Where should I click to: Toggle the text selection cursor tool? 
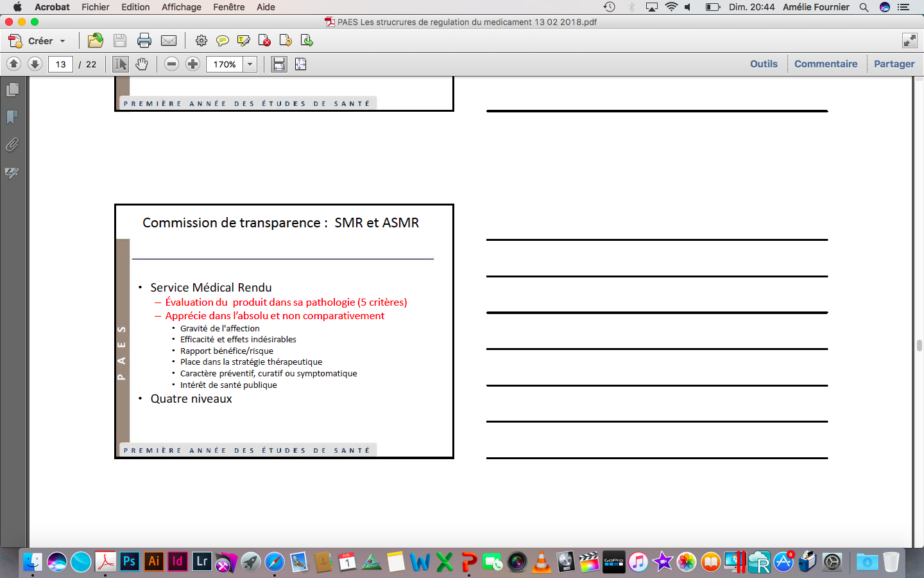(x=120, y=64)
